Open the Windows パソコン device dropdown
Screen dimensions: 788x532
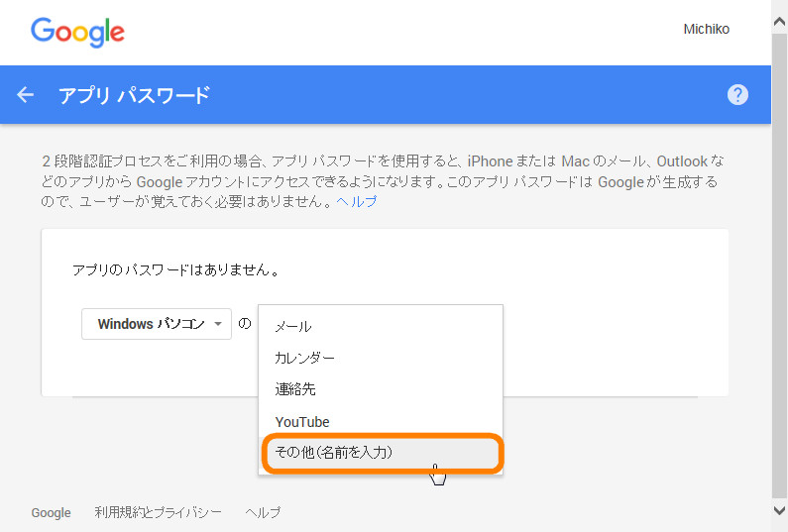[157, 324]
